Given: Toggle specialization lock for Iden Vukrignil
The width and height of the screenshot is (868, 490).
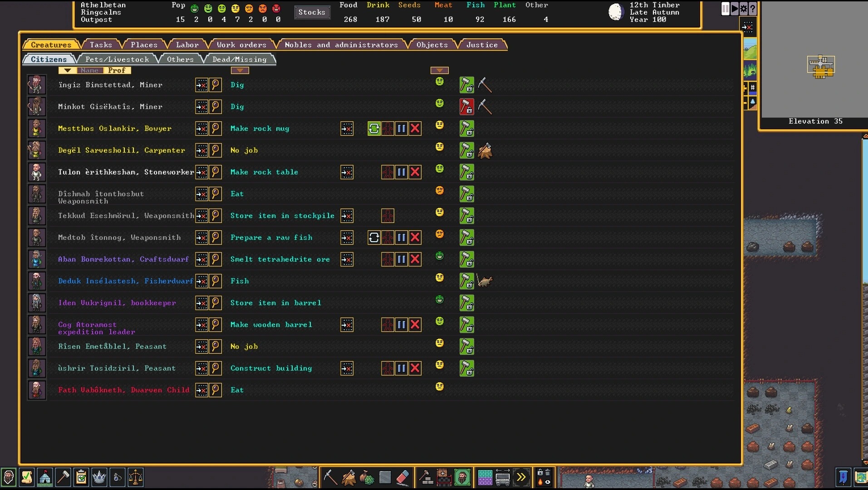Looking at the screenshot, I should click(466, 303).
